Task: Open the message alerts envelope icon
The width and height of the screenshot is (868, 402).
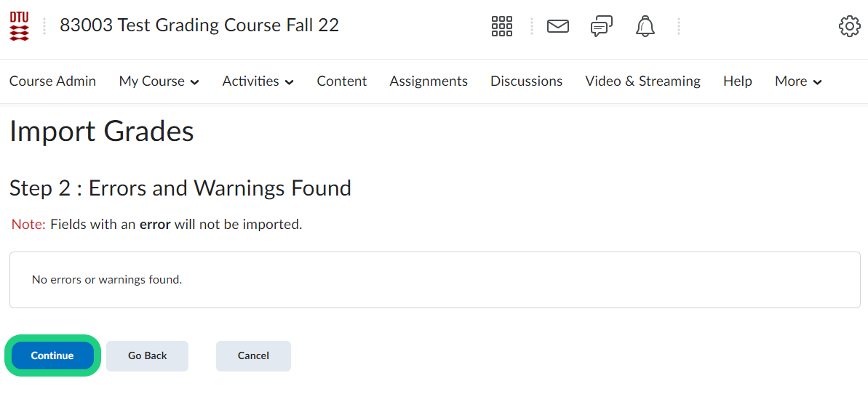Action: pos(558,26)
